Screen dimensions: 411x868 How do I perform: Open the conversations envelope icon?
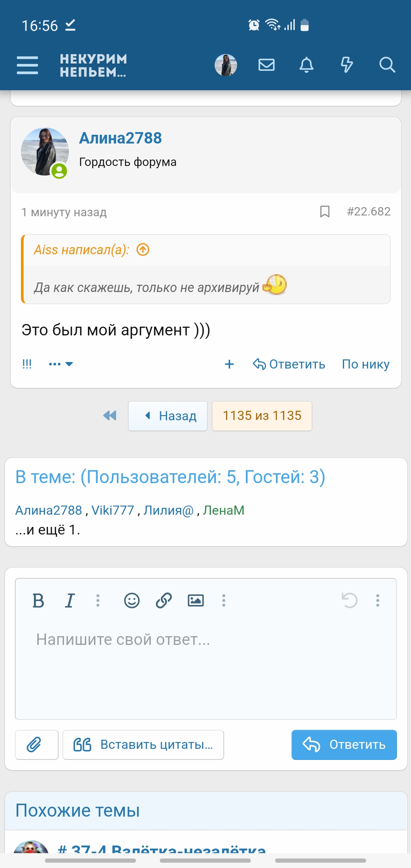(266, 65)
